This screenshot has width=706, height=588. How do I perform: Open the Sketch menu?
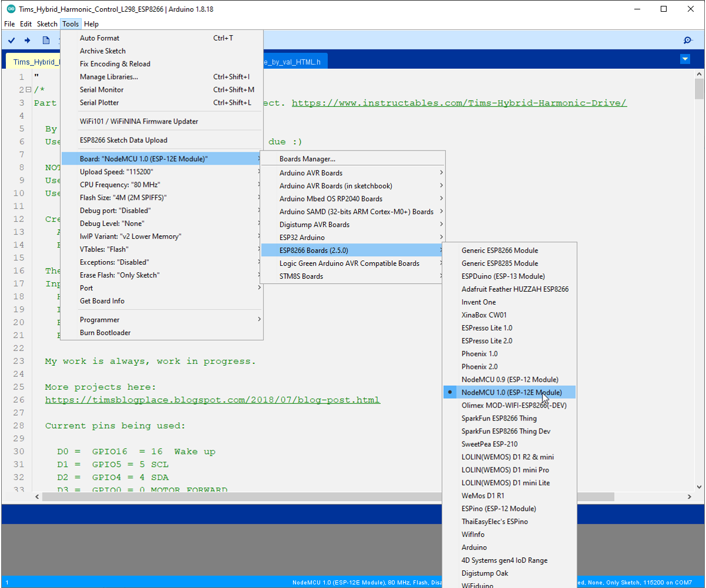point(47,24)
